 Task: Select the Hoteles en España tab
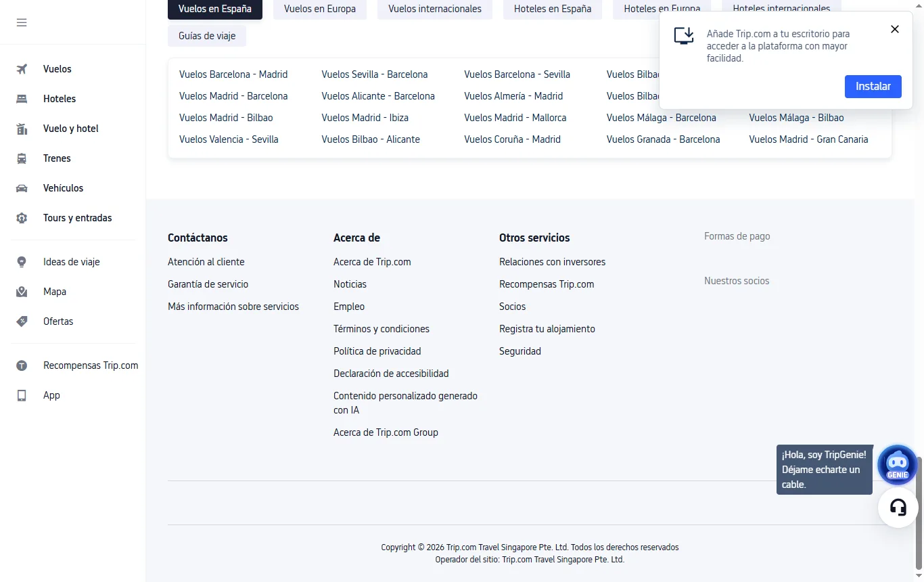(553, 9)
